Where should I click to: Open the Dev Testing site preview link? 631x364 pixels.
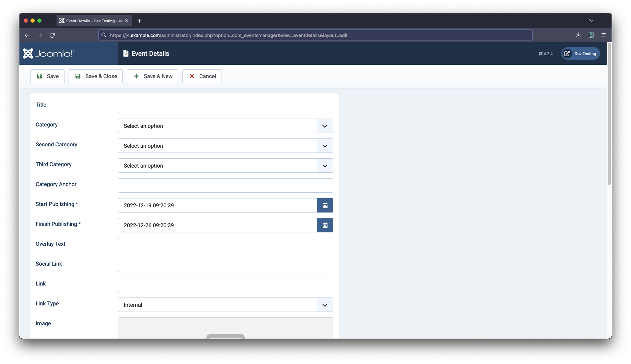580,53
